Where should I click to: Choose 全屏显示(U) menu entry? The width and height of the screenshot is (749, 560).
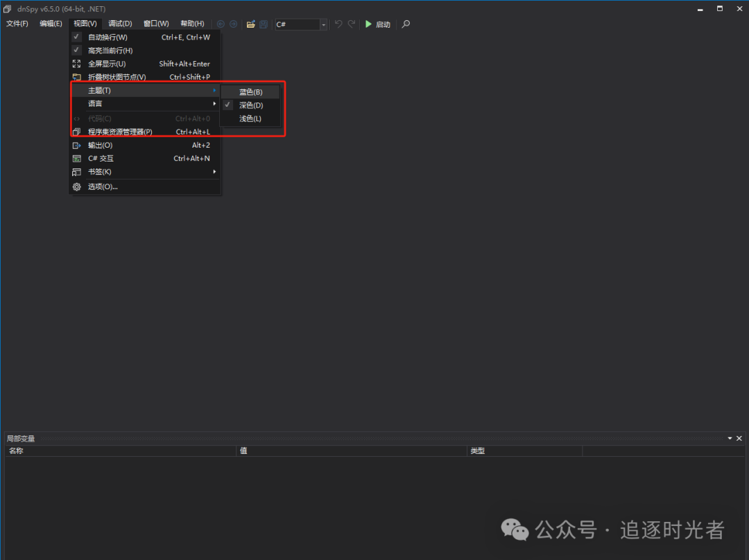click(145, 64)
